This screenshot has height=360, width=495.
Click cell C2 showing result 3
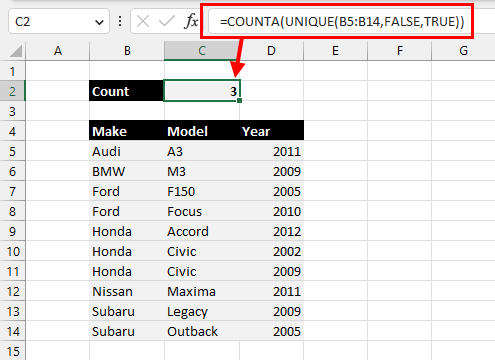(x=202, y=91)
